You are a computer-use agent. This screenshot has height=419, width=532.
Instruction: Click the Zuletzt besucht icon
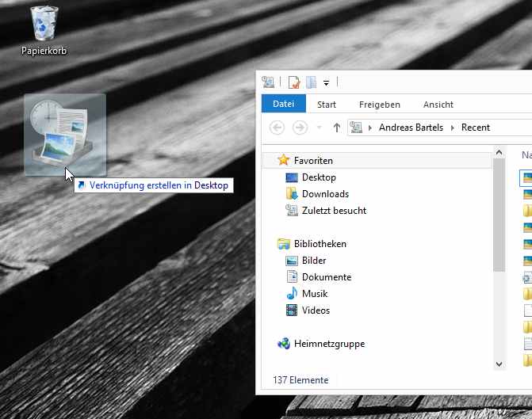pyautogui.click(x=292, y=210)
